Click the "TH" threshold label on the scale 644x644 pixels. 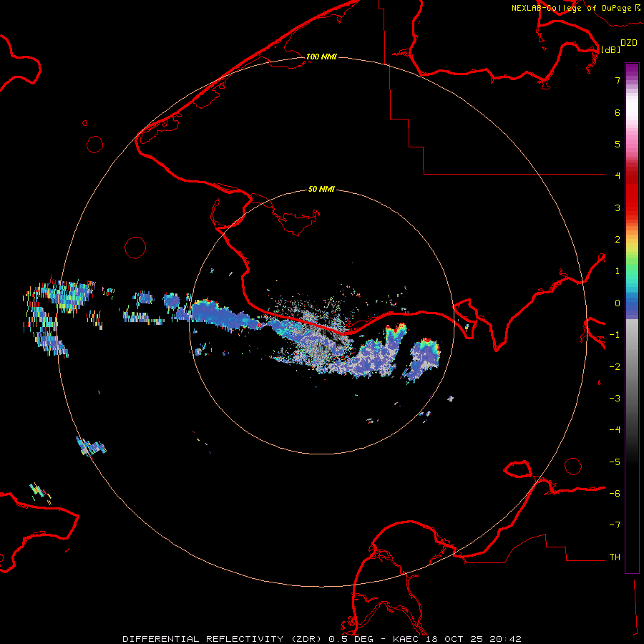[x=615, y=557]
